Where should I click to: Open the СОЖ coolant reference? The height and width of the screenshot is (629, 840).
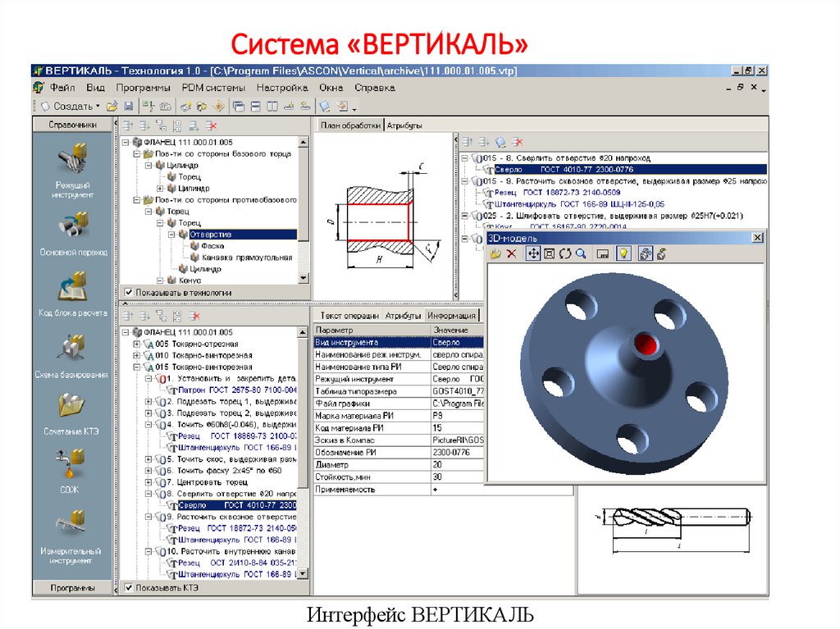69,472
